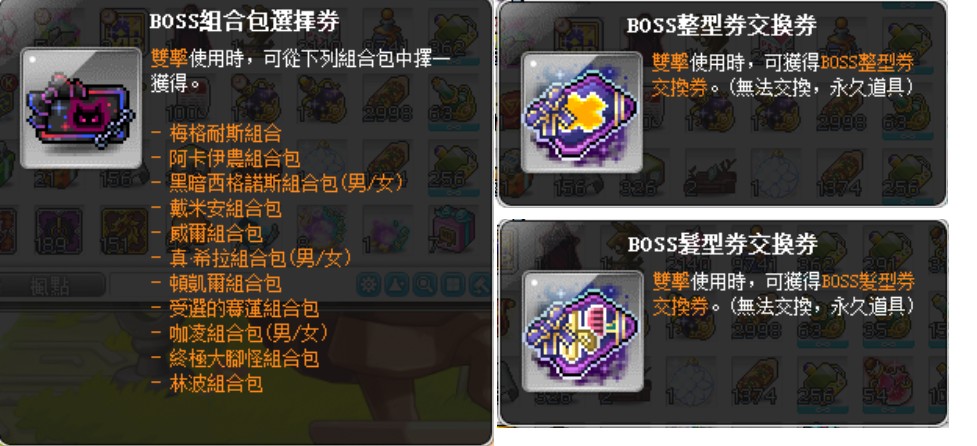
Task: Select the dark item stack numbered 189
Action: (58, 230)
